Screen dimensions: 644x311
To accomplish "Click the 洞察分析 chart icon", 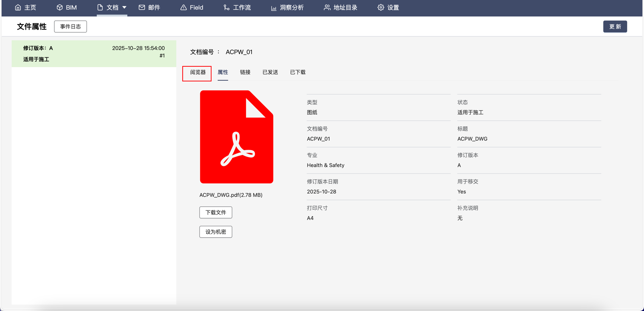I will (x=274, y=8).
